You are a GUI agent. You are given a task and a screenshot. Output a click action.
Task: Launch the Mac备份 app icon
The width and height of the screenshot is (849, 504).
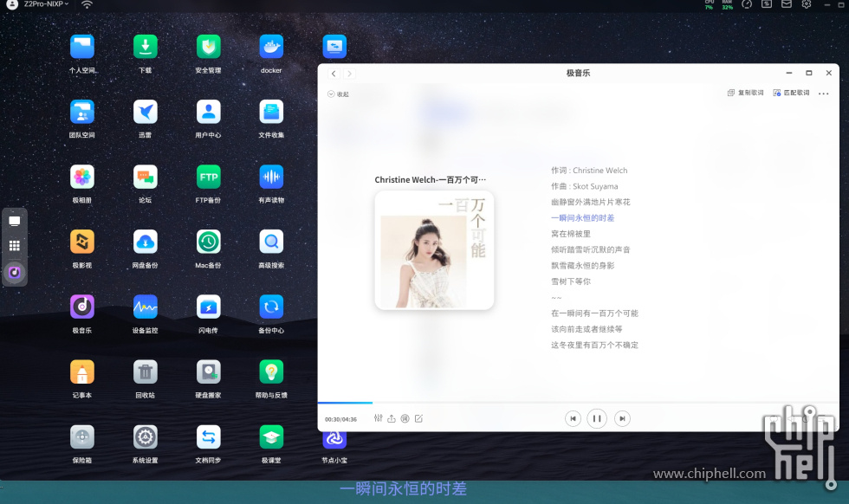coord(209,242)
